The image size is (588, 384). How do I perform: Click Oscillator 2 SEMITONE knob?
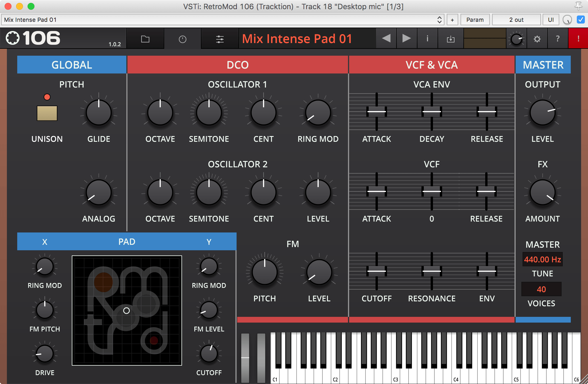point(209,192)
